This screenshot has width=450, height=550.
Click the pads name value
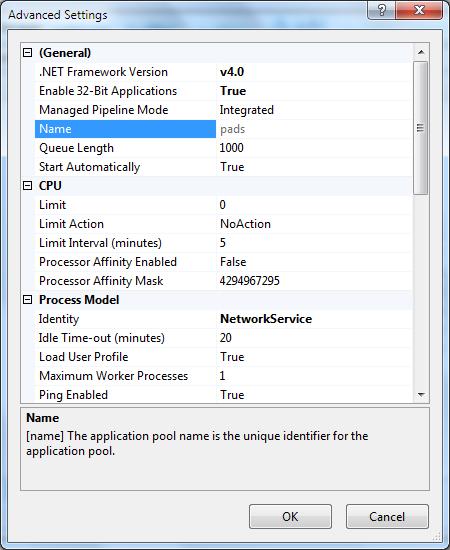[x=233, y=129]
